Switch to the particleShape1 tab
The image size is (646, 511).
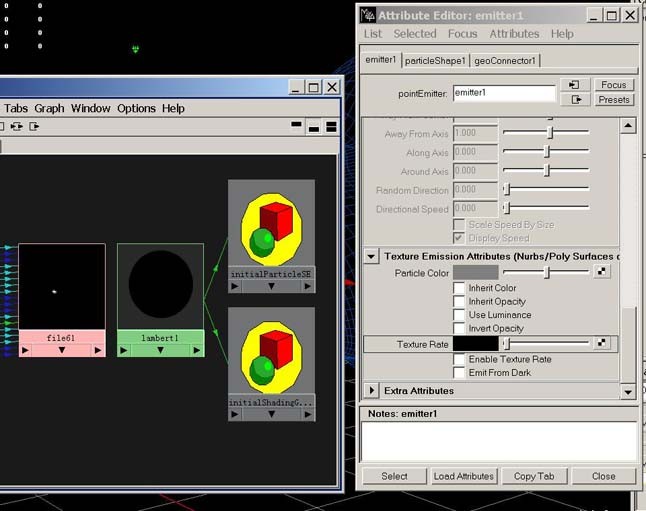[x=435, y=60]
